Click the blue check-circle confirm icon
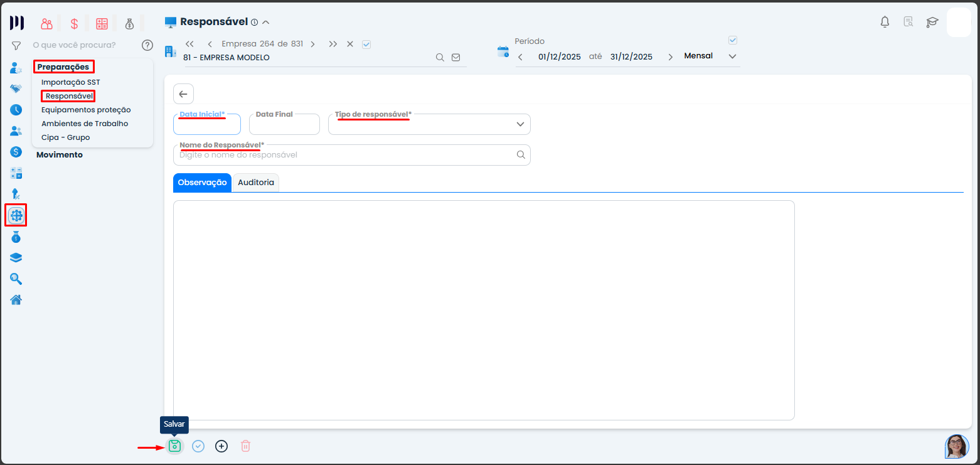This screenshot has height=465, width=980. [198, 446]
